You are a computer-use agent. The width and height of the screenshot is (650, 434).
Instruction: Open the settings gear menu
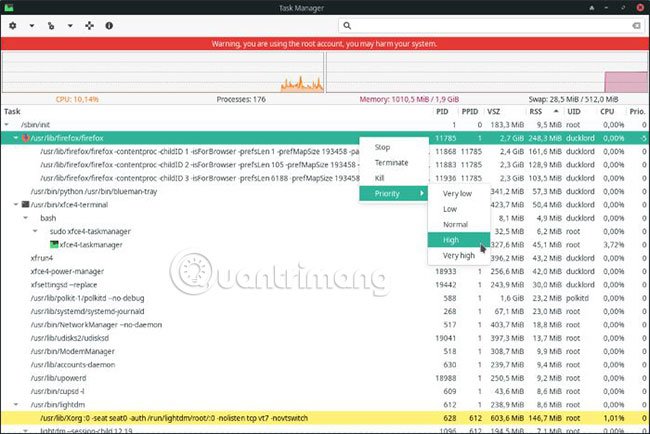click(13, 26)
